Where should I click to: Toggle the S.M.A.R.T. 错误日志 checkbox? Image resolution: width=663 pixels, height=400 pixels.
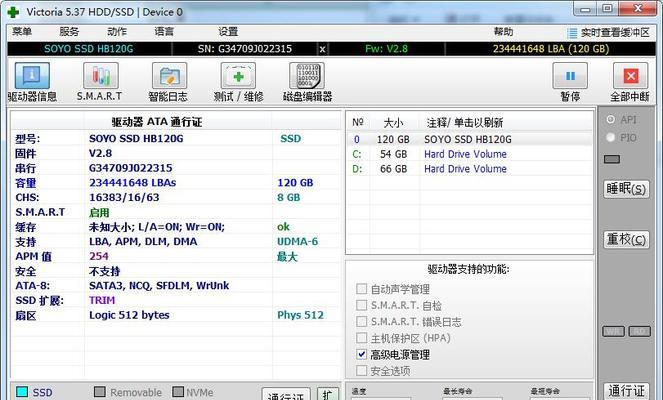tap(362, 321)
